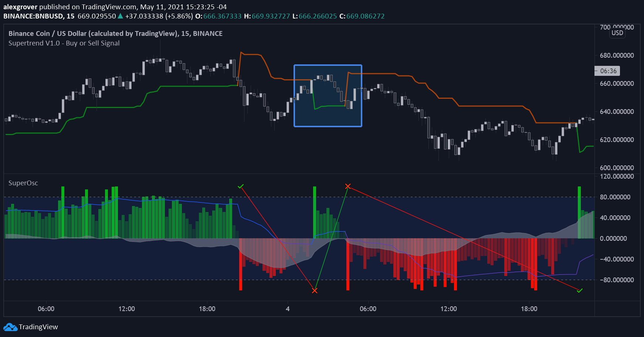Click the 80.000000 oscillator axis label
This screenshot has width=644, height=337.
(615, 197)
